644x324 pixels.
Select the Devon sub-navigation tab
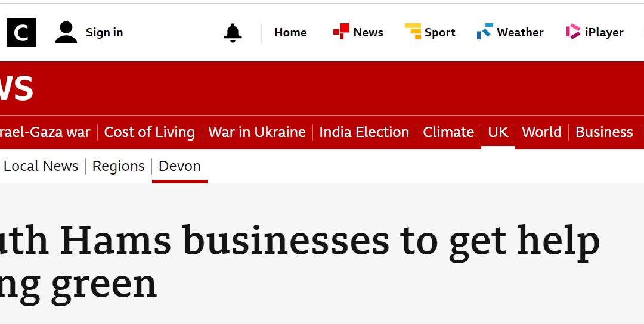click(179, 166)
